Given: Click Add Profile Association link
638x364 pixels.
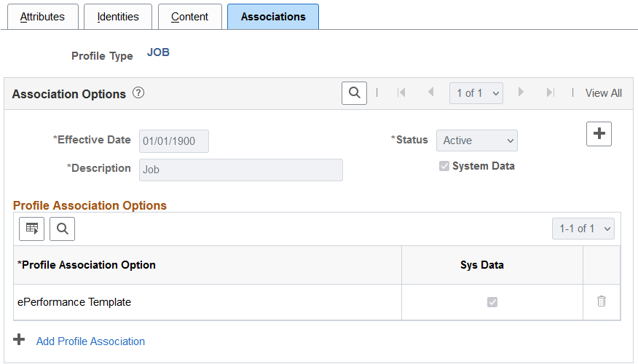Looking at the screenshot, I should (x=90, y=341).
